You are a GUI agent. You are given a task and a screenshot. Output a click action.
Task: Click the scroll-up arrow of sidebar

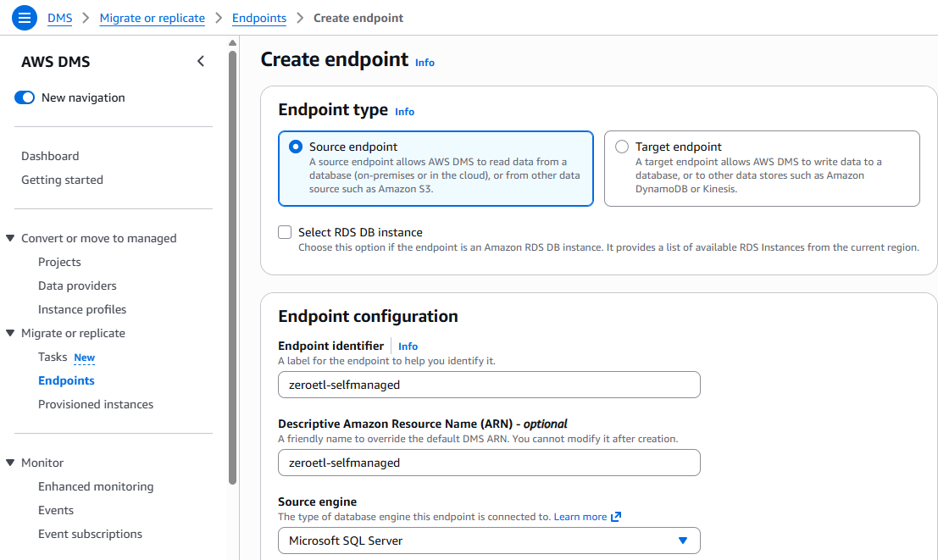click(233, 43)
